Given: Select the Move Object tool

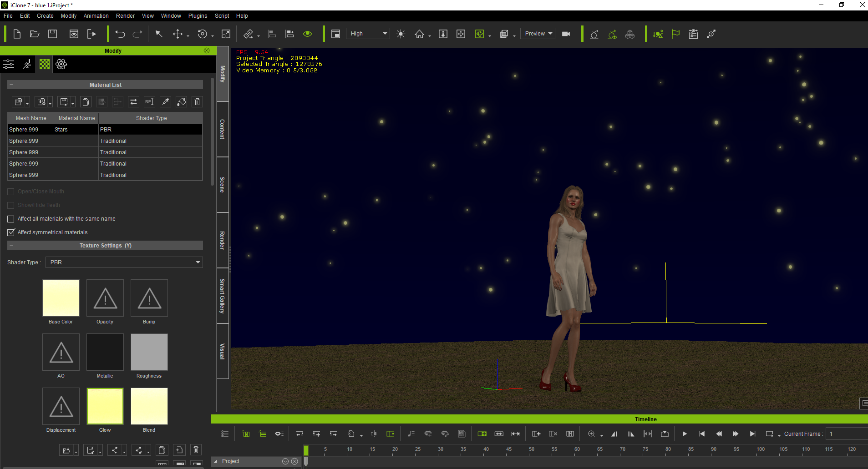Looking at the screenshot, I should pyautogui.click(x=178, y=34).
